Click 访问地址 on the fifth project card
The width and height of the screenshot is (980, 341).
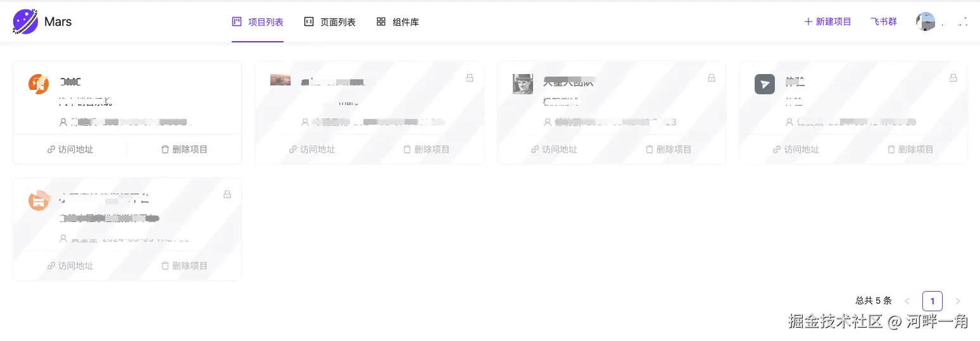coord(70,266)
